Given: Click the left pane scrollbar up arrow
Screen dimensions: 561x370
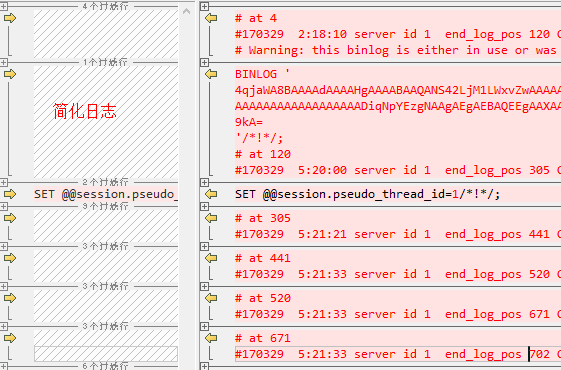Looking at the screenshot, I should (x=186, y=11).
